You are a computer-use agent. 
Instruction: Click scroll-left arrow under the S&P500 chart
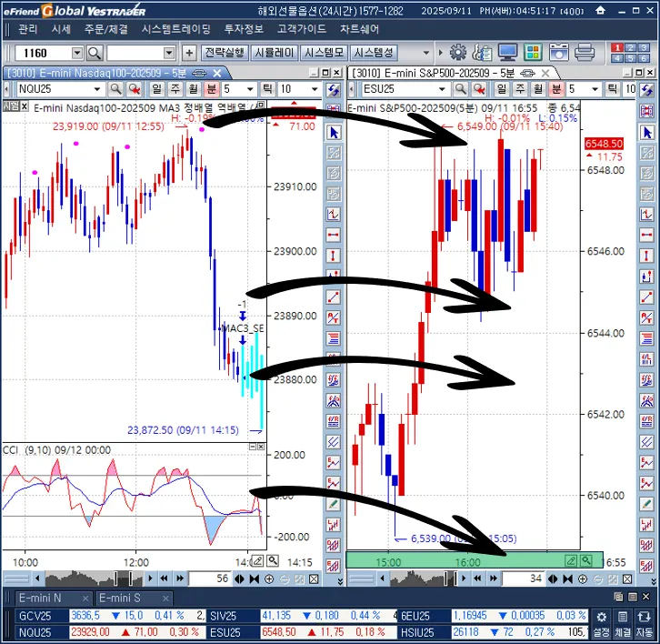[382, 579]
